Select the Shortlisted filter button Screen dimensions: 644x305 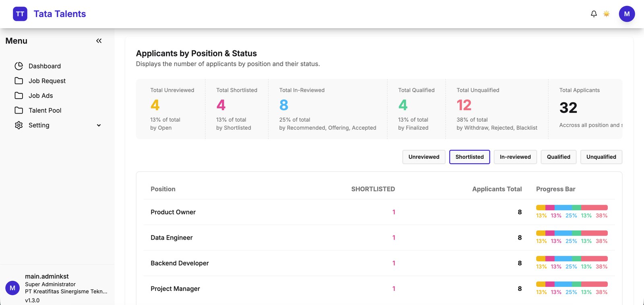(470, 157)
